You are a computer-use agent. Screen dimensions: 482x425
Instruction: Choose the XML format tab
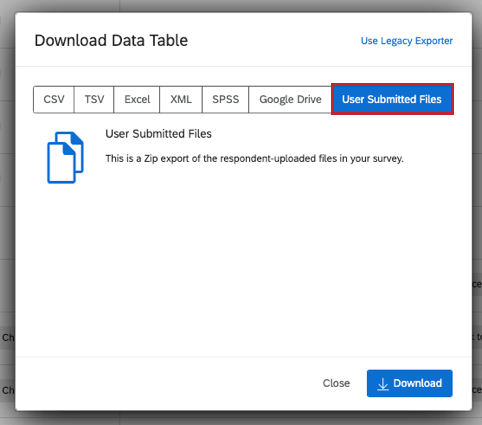coord(181,99)
